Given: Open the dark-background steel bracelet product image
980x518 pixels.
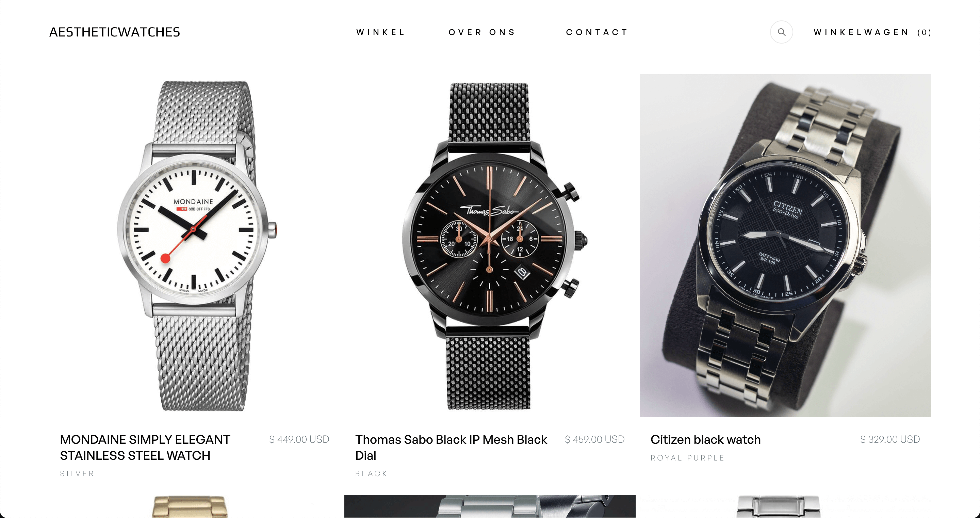Looking at the screenshot, I should point(490,506).
